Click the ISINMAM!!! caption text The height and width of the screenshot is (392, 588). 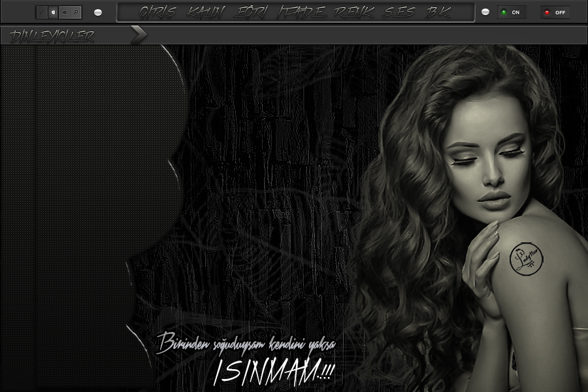274,372
